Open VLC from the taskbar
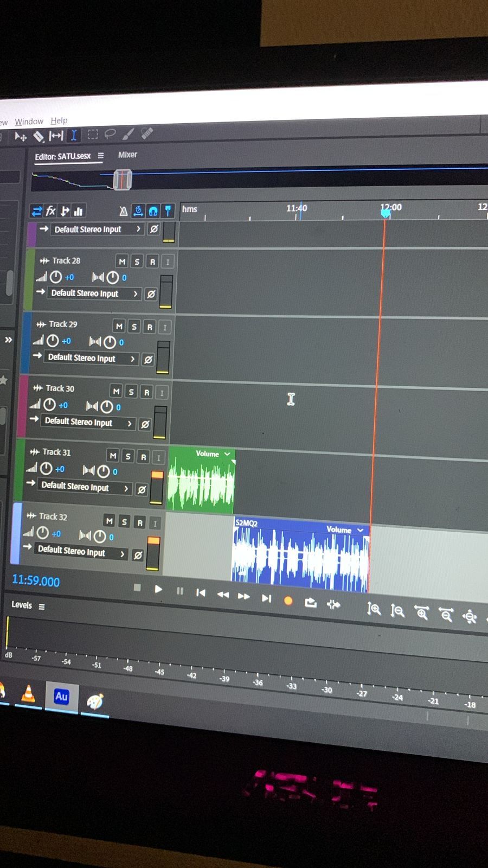The height and width of the screenshot is (868, 488). (28, 694)
